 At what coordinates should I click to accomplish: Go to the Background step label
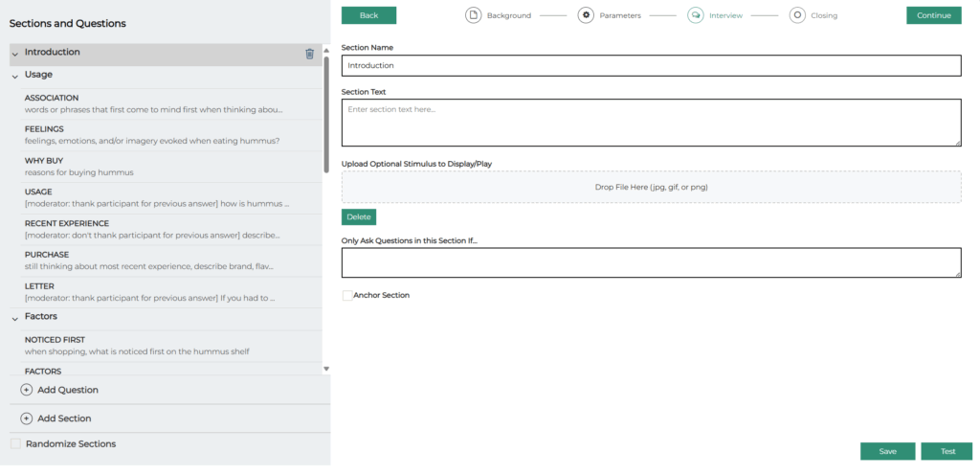click(x=509, y=15)
